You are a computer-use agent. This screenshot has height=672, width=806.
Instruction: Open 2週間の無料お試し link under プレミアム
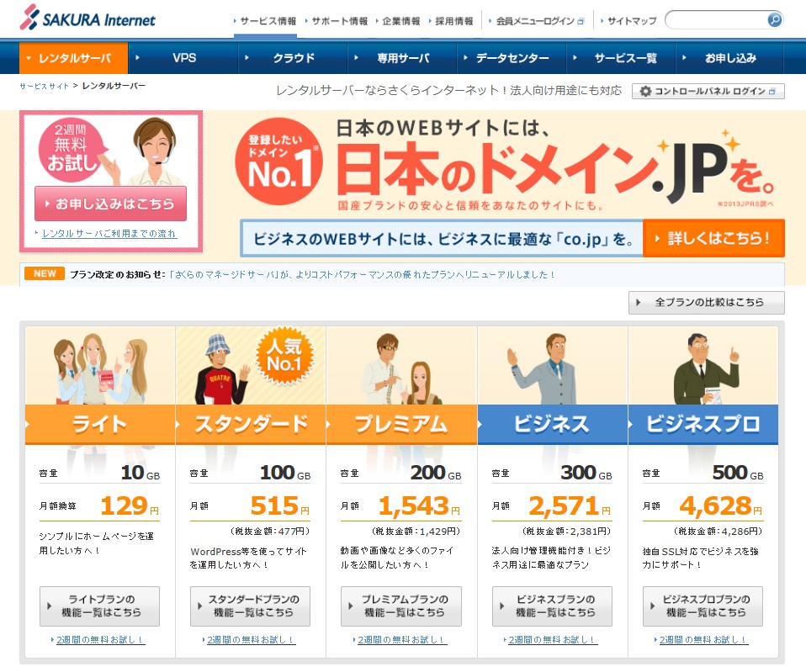(x=401, y=640)
